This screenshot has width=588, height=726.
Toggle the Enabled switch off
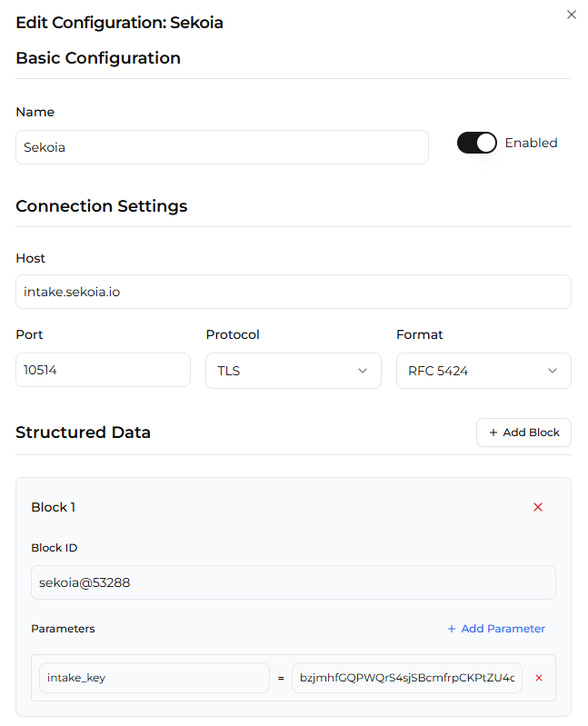[477, 143]
